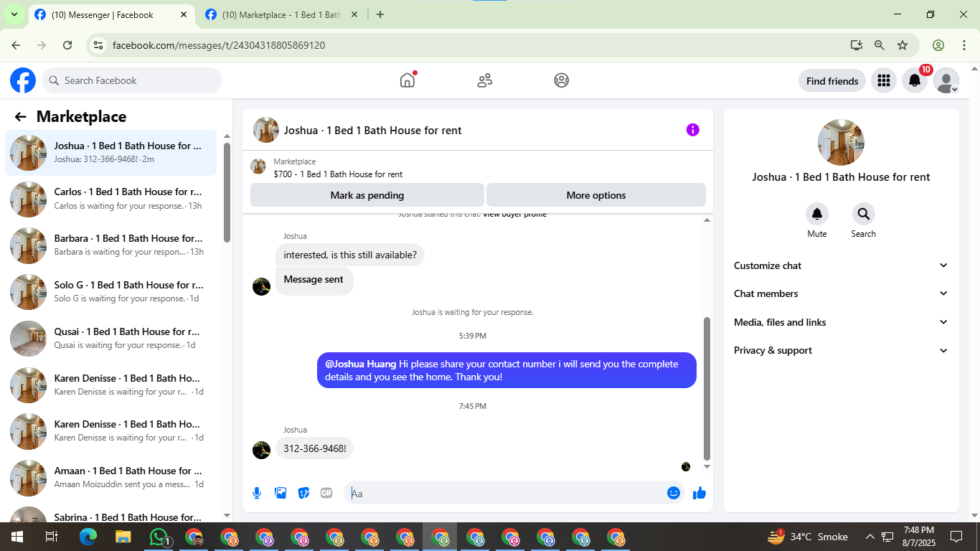Click the install app icon in address bar
980x551 pixels.
857,45
